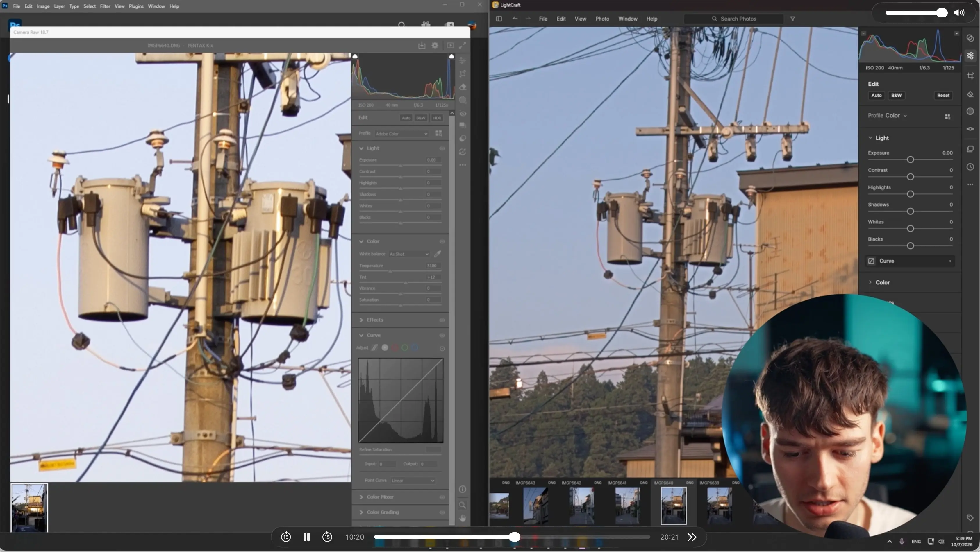This screenshot has width=980, height=552.
Task: Click the video progress bar knob
Action: point(514,537)
